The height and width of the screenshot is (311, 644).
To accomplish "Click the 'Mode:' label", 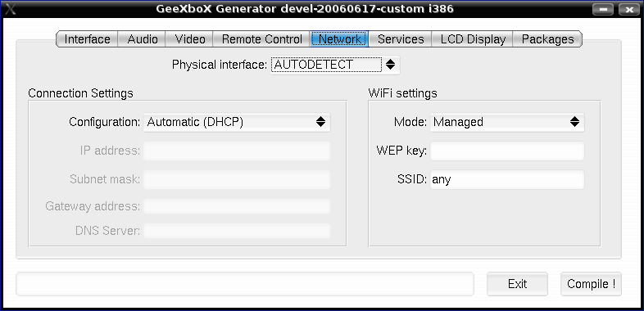I will (x=410, y=122).
